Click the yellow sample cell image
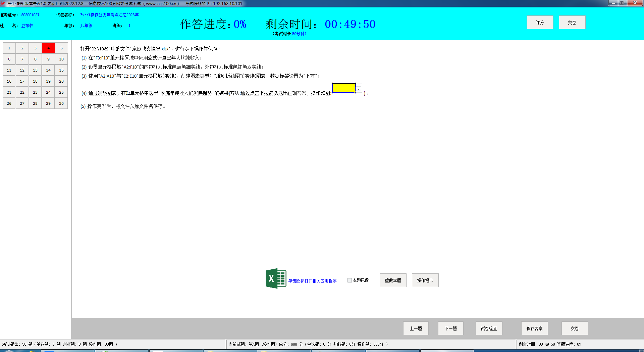The width and height of the screenshot is (644, 352). pyautogui.click(x=344, y=88)
